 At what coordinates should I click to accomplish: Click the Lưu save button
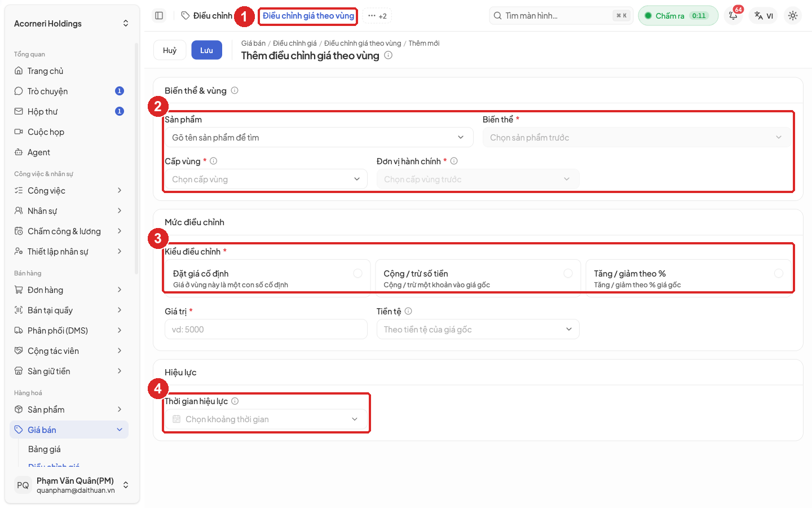[x=206, y=50]
